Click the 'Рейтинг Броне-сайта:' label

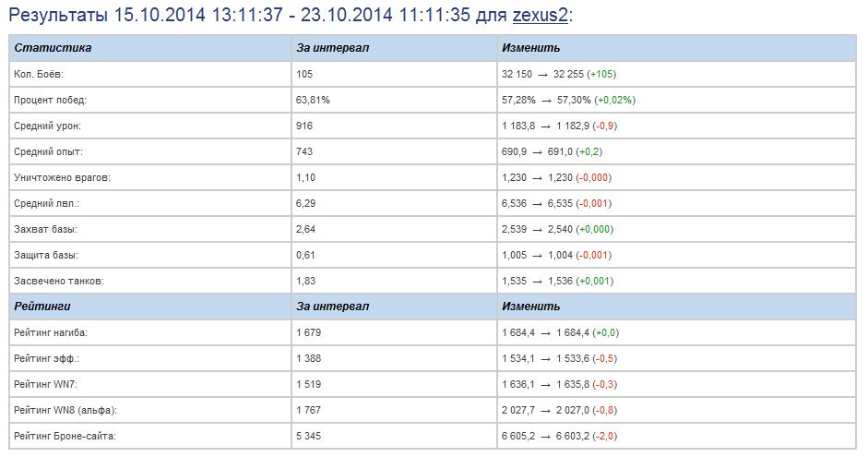(65, 437)
